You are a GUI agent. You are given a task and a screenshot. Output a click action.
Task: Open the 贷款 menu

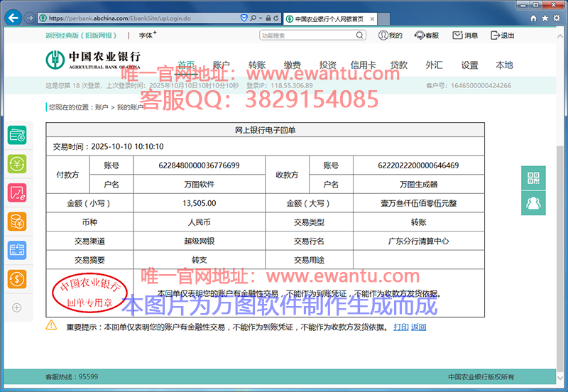click(399, 65)
